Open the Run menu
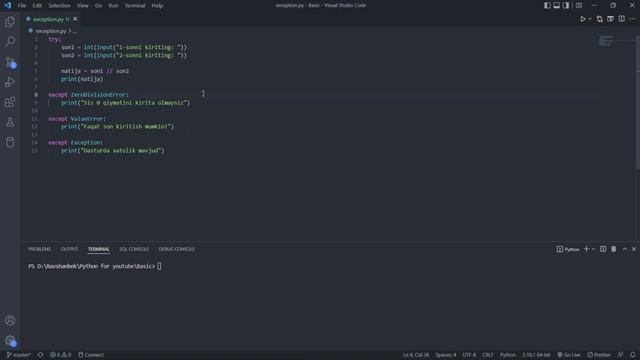Image resolution: width=640 pixels, height=360 pixels. pyautogui.click(x=113, y=6)
